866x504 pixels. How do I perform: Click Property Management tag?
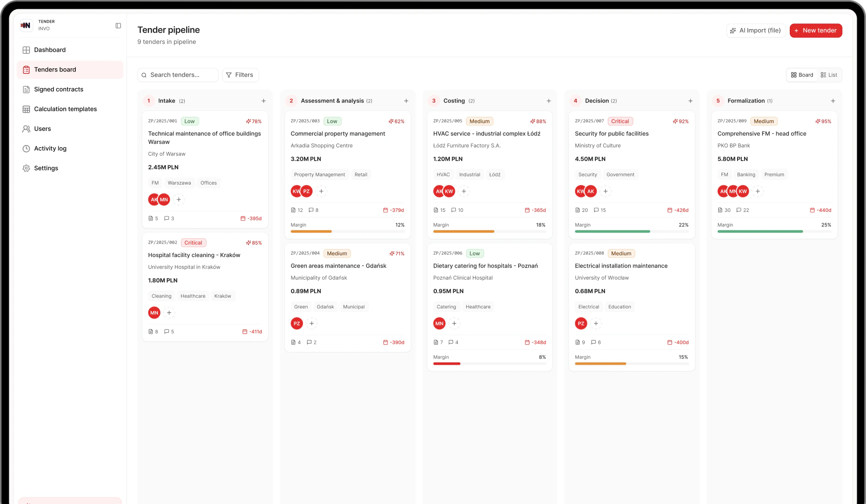(320, 175)
